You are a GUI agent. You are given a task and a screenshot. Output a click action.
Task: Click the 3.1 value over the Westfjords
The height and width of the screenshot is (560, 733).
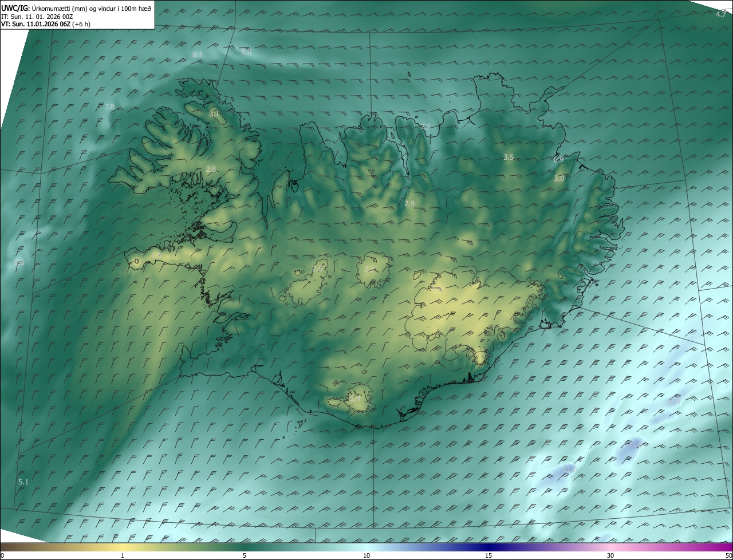point(214,114)
